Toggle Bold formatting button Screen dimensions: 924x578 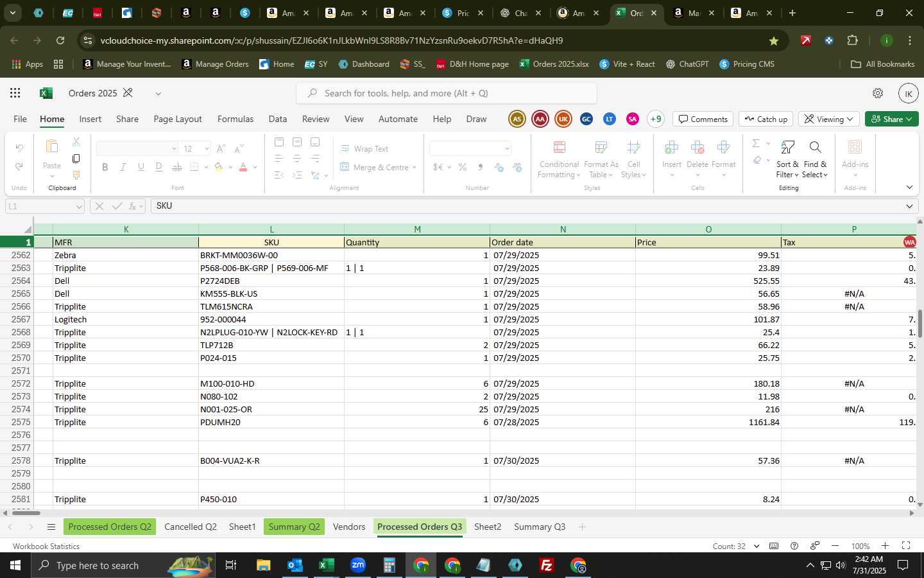[x=105, y=167]
